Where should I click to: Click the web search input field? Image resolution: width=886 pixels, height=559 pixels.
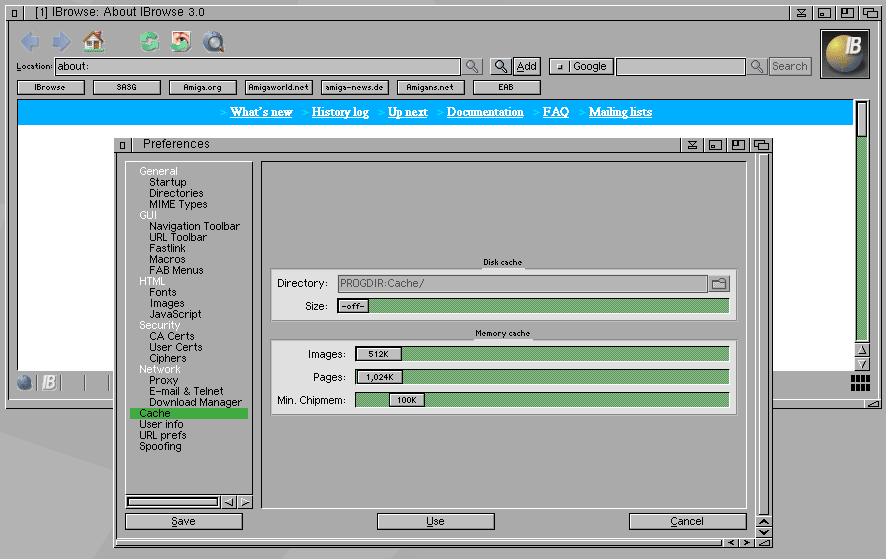pos(681,66)
